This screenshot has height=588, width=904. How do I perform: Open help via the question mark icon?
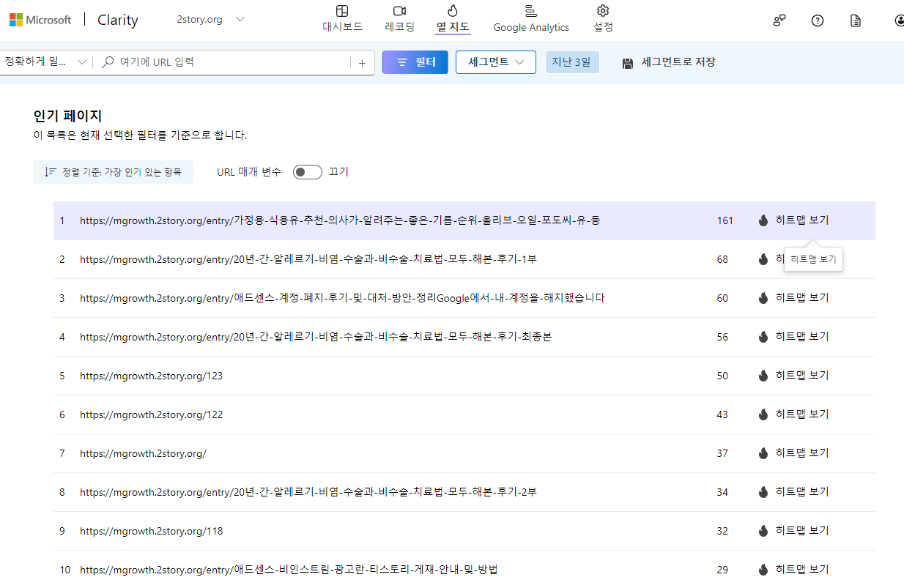[x=817, y=20]
